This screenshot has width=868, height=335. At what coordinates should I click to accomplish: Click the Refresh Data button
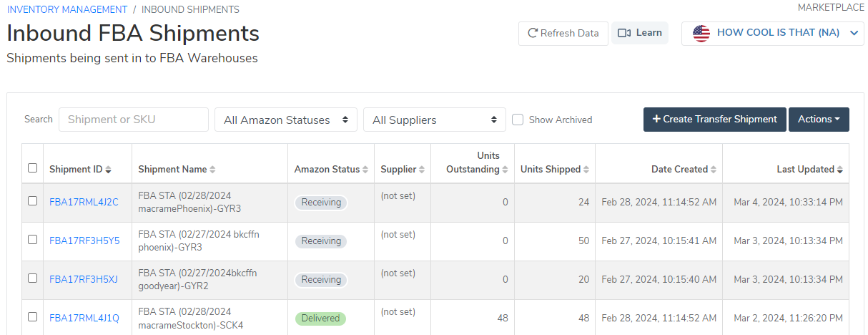[x=563, y=33]
